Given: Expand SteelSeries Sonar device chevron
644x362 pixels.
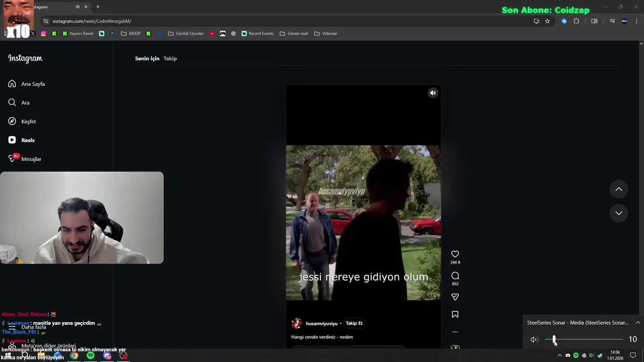Looking at the screenshot, I should tap(637, 323).
